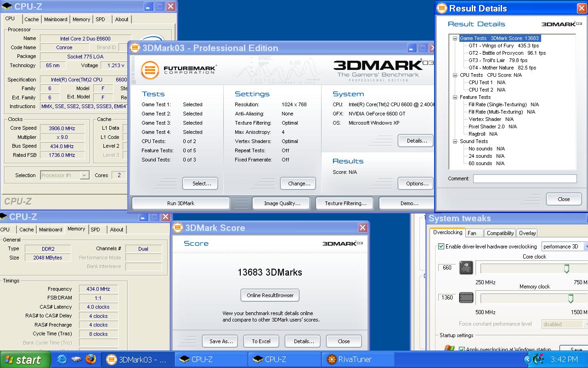
Task: Click the 3DMark Score window title icon
Action: click(178, 228)
